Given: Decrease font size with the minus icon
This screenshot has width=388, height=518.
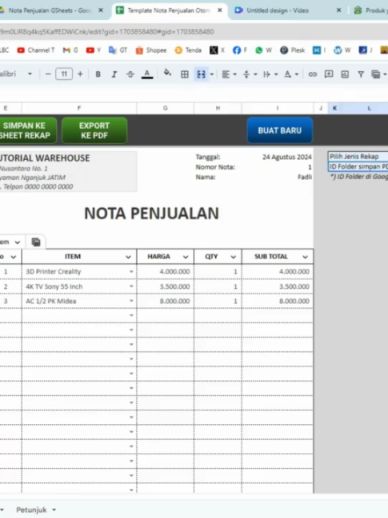Looking at the screenshot, I should pos(48,74).
